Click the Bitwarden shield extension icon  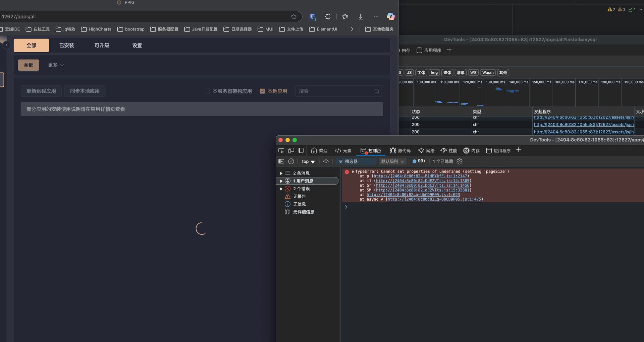pyautogui.click(x=312, y=16)
